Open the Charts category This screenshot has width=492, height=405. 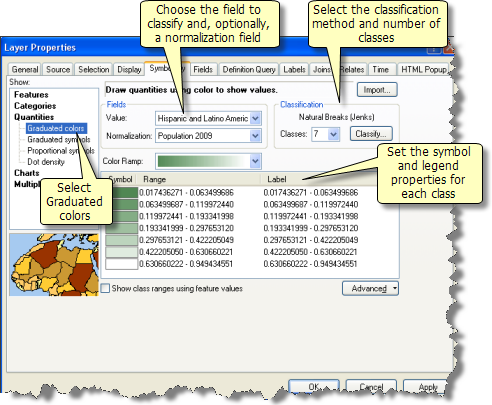[27, 173]
